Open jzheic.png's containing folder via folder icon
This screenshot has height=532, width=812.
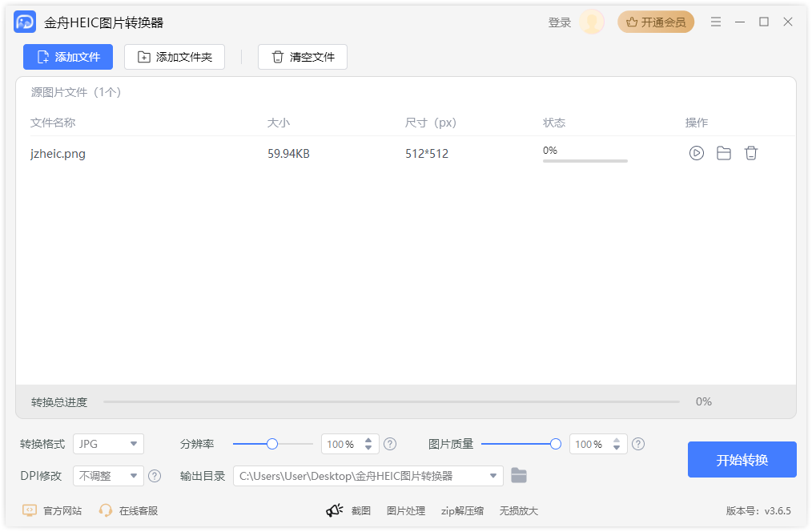(724, 153)
